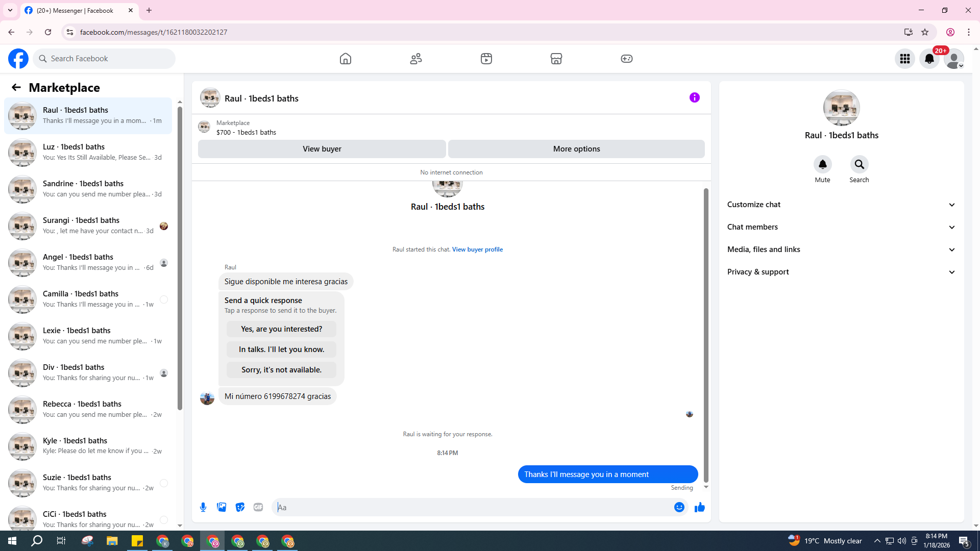This screenshot has height=551, width=980.
Task: Expand the Customize chat section
Action: (841, 205)
